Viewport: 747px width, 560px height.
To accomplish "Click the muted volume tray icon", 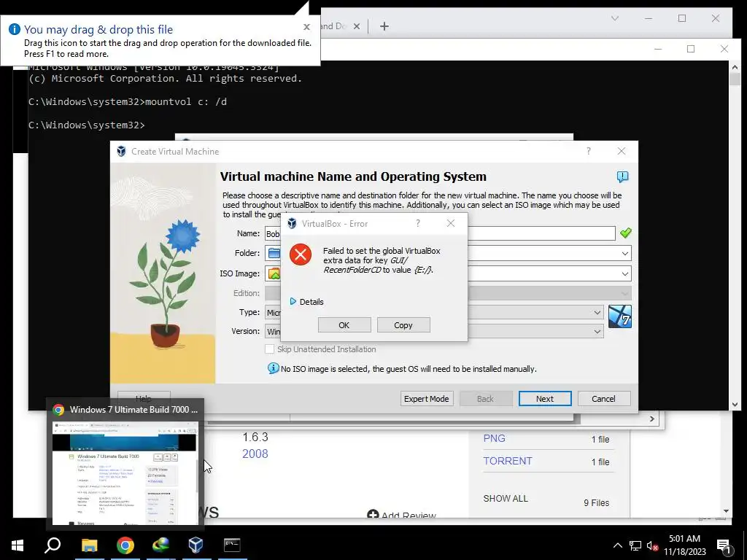I will [652, 546].
